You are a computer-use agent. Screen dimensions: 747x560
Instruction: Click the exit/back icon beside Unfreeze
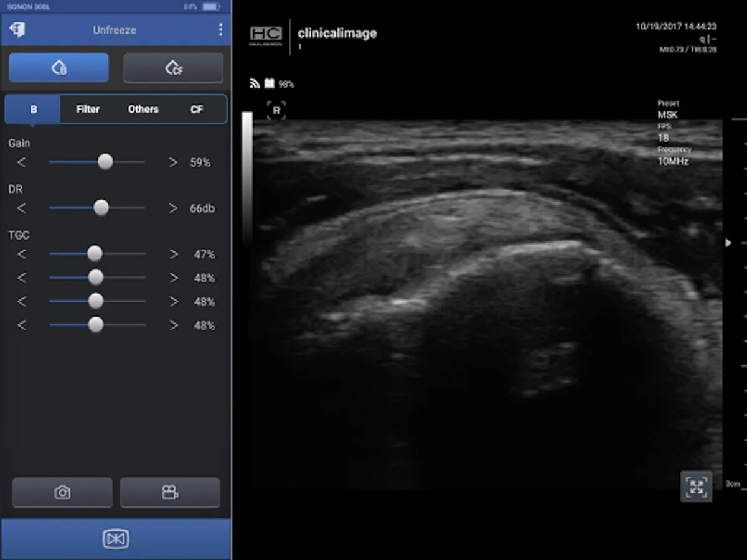[18, 30]
